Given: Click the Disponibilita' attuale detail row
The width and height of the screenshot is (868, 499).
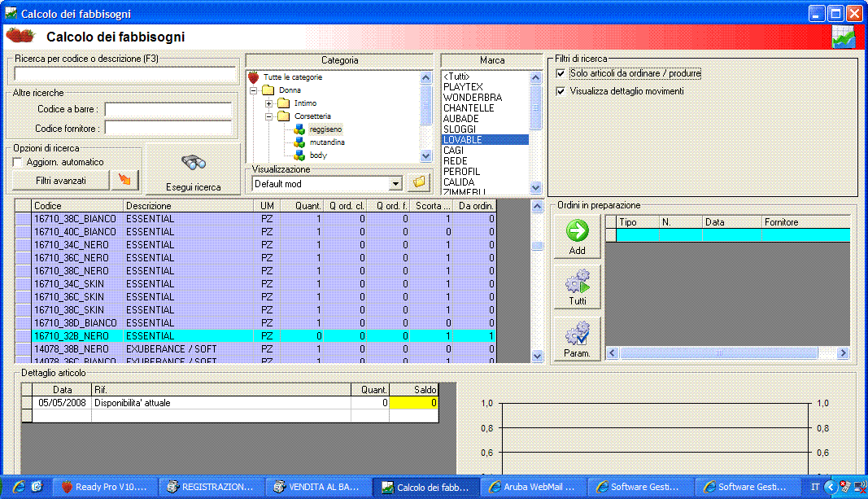Looking at the screenshot, I should [x=229, y=403].
